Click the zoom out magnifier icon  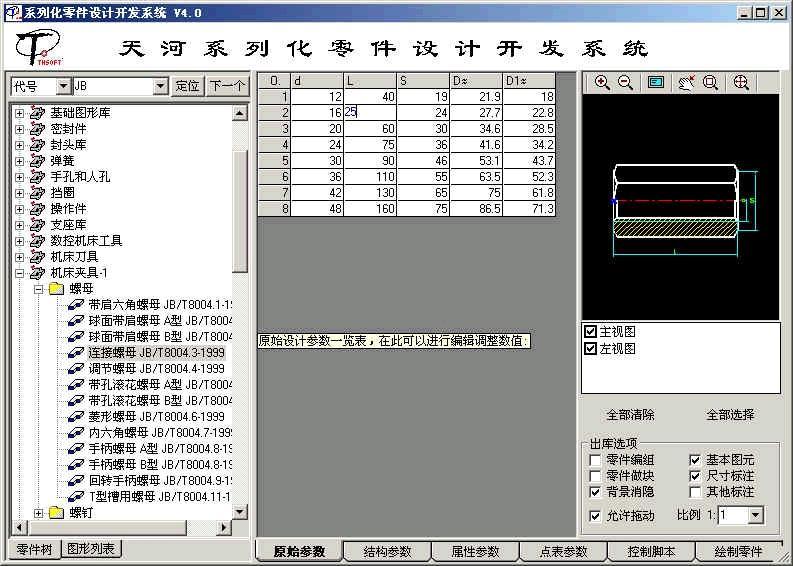click(x=626, y=83)
